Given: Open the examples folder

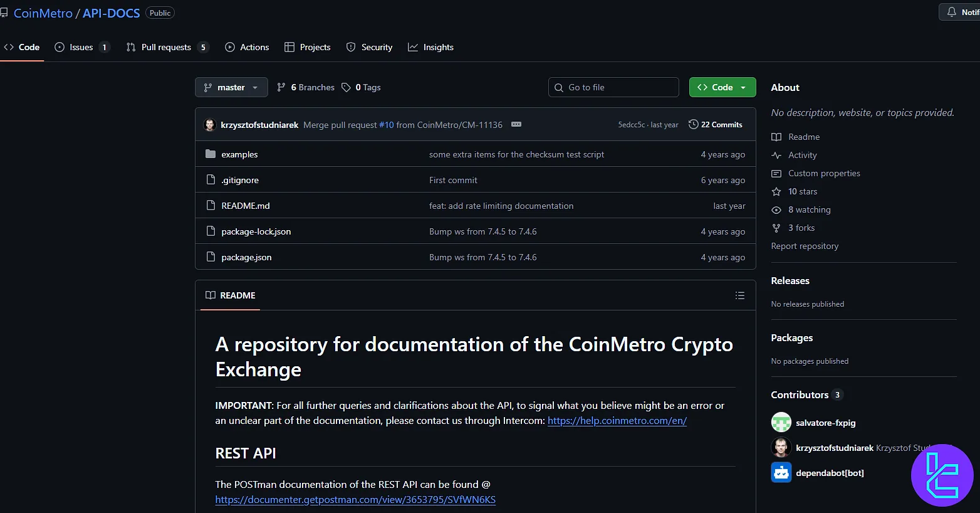Looking at the screenshot, I should pos(239,154).
